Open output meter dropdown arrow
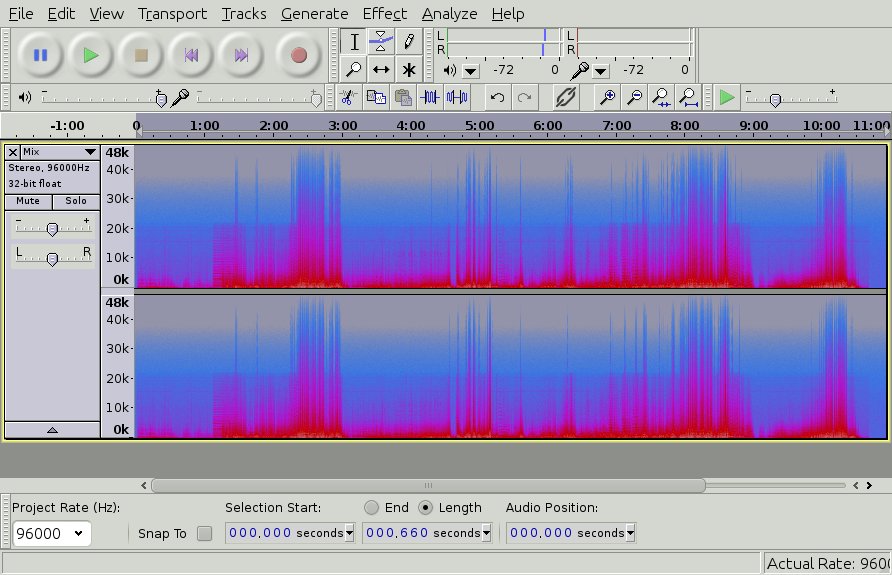 pyautogui.click(x=470, y=71)
